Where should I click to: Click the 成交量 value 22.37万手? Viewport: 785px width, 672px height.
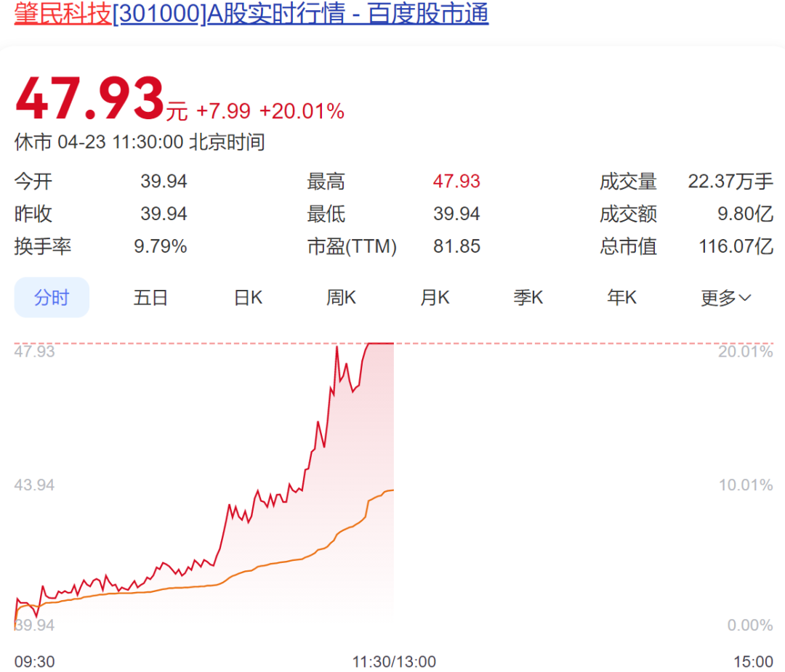(730, 181)
